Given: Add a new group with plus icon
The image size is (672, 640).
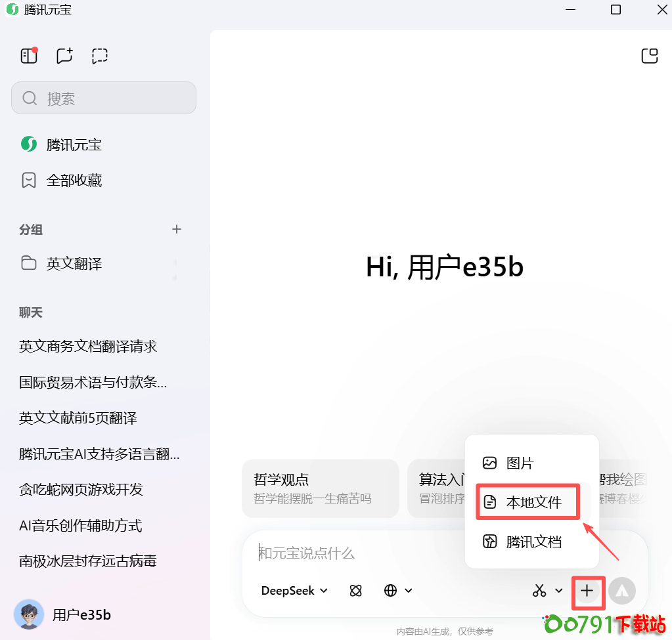Looking at the screenshot, I should [x=176, y=229].
